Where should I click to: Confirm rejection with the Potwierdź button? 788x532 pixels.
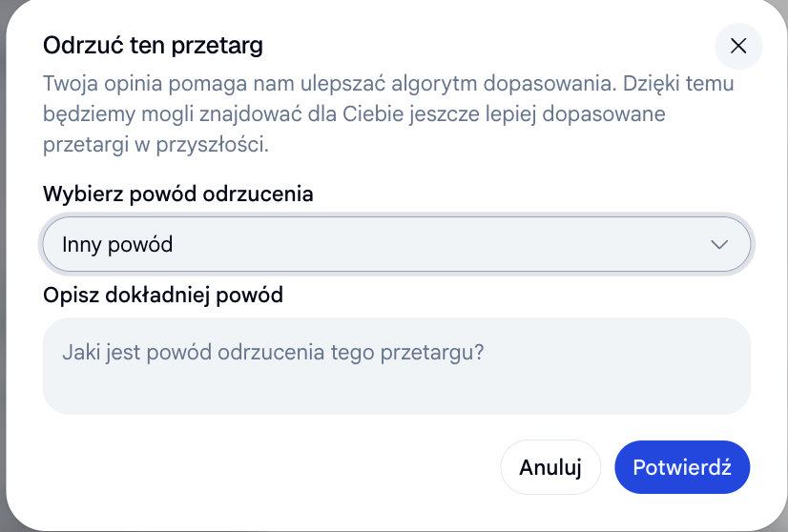coord(682,467)
